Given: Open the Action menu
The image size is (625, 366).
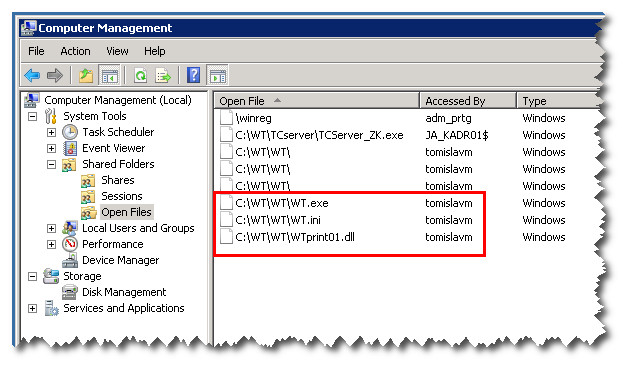Looking at the screenshot, I should pos(75,51).
